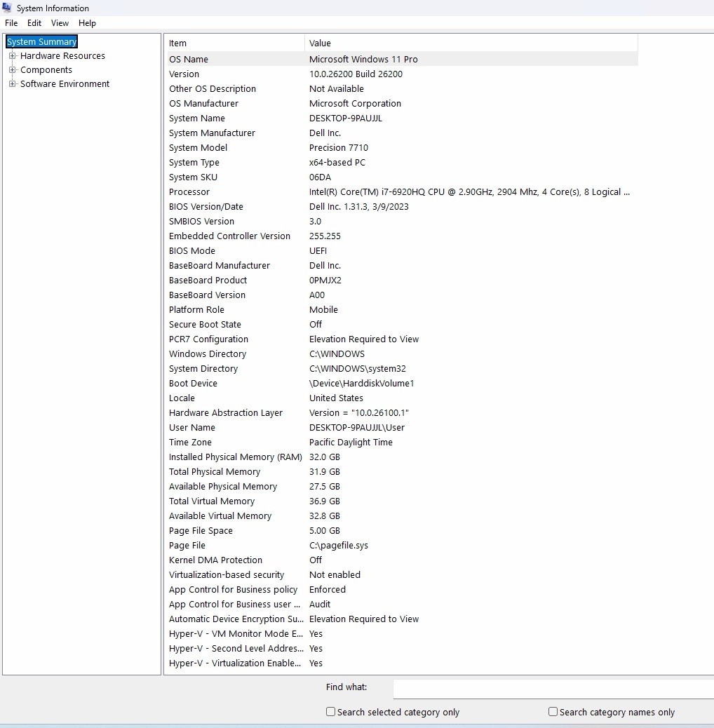714x728 pixels.
Task: Click the value 10.0.26200 Build 26200
Action: 356,74
